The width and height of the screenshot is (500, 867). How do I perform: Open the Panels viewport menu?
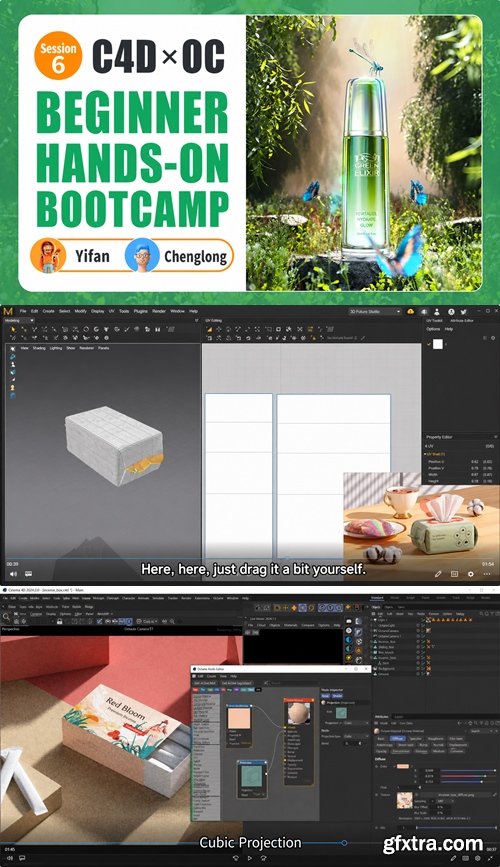click(x=103, y=348)
